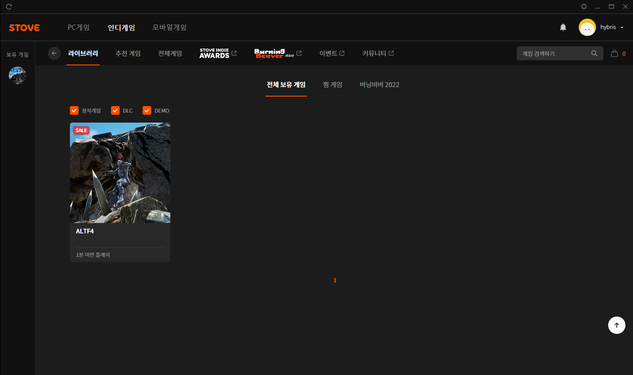Click the hybris profile avatar

coord(587,27)
